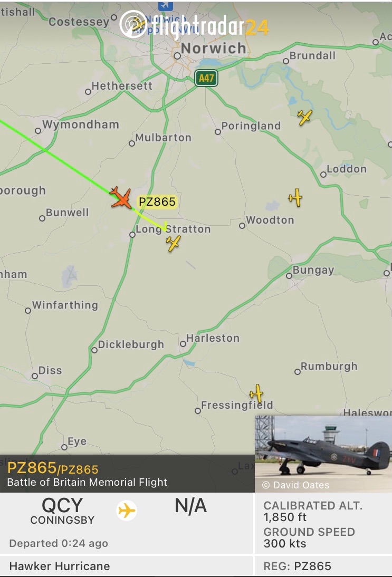Tap the N/A destination field
392x577 pixels.
190,506
